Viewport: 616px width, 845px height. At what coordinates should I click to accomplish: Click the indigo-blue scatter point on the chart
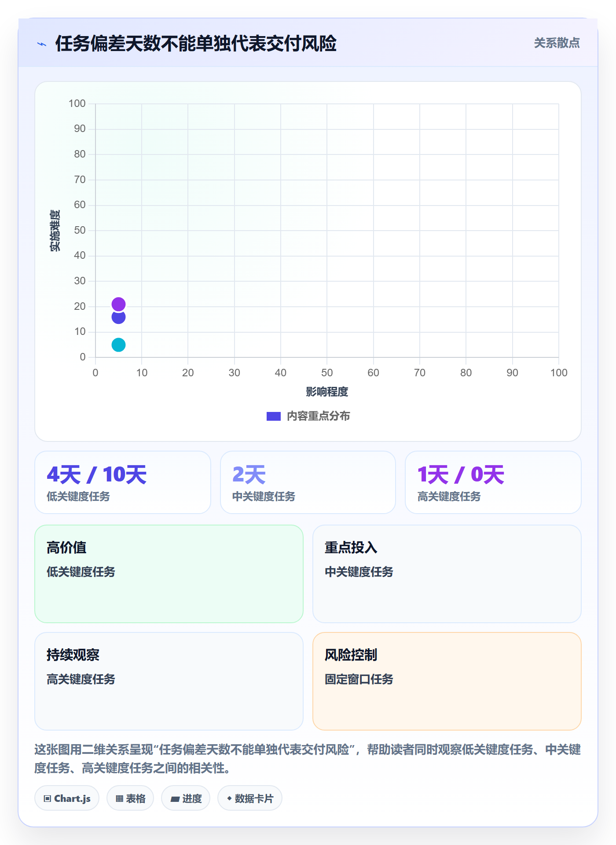coord(118,318)
